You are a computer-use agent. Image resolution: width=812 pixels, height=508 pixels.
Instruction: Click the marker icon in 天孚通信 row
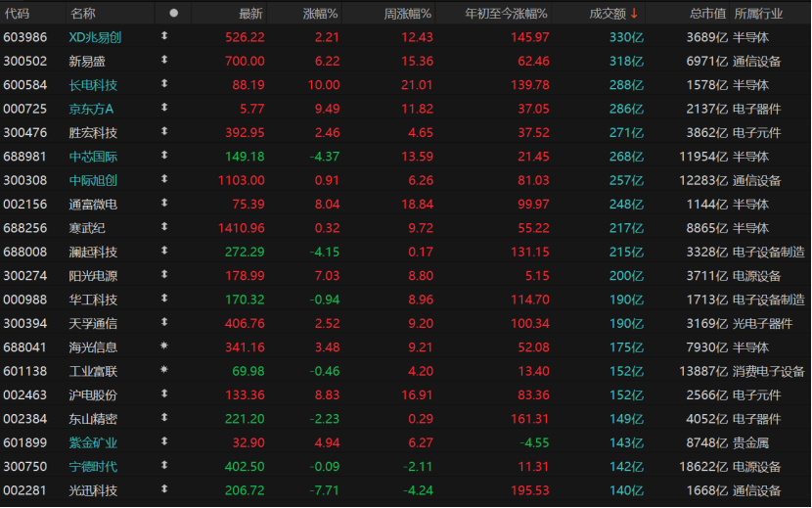click(164, 322)
